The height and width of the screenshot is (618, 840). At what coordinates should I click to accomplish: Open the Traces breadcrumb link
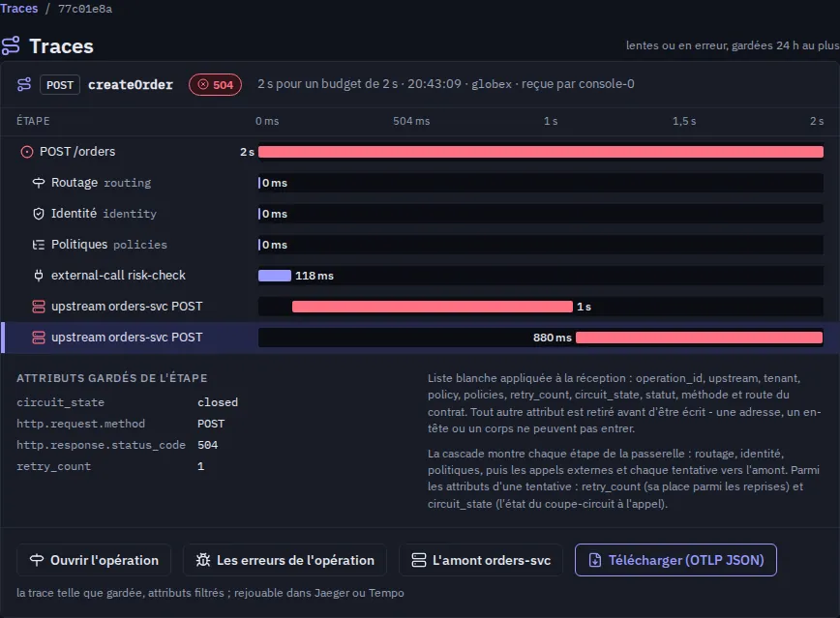18,9
